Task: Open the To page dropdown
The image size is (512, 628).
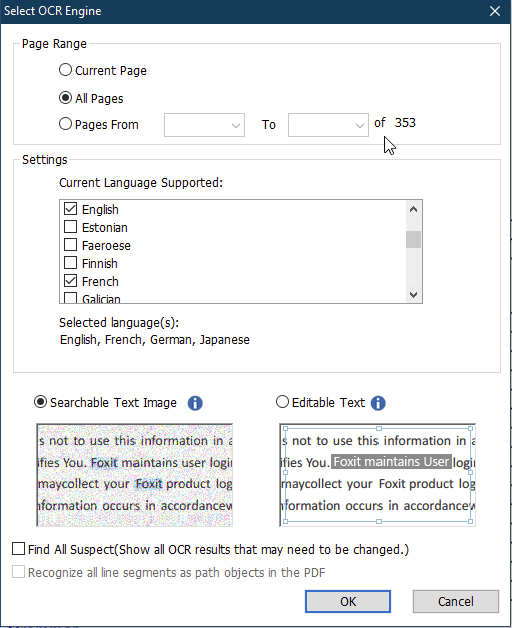Action: click(328, 125)
